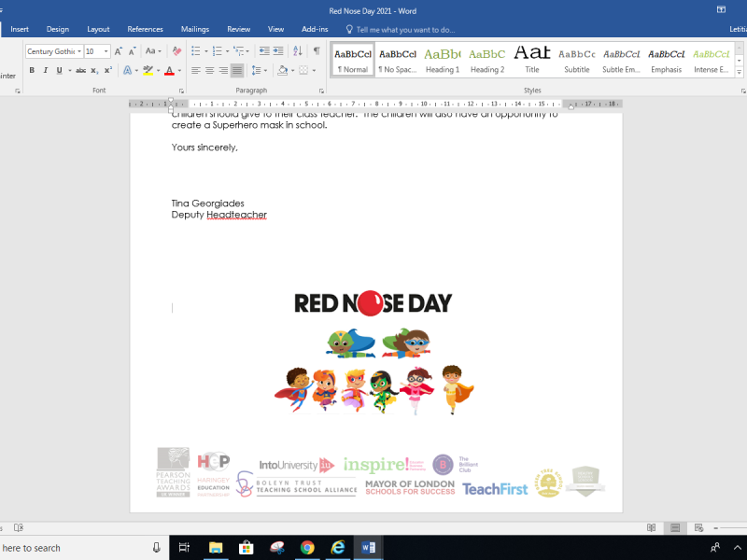Click the Grow Font size icon
The image size is (747, 560).
[x=119, y=51]
